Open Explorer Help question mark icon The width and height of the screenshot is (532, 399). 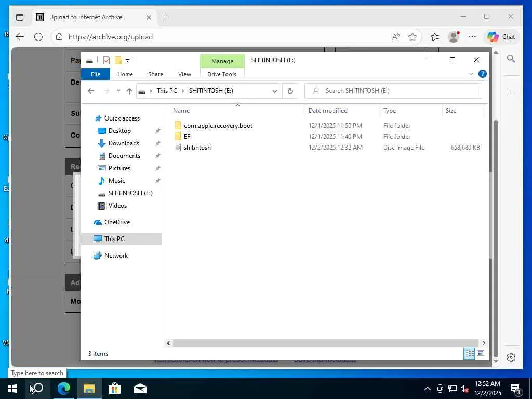(483, 74)
